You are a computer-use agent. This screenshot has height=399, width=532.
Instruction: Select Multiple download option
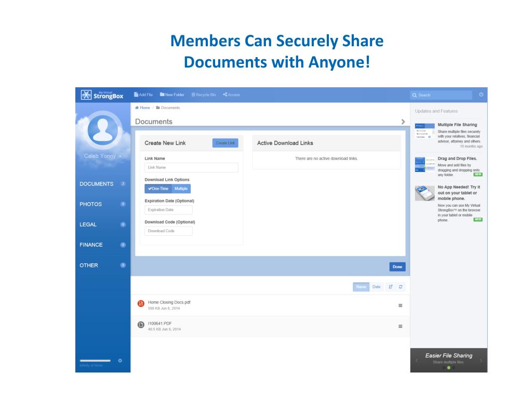(x=181, y=189)
